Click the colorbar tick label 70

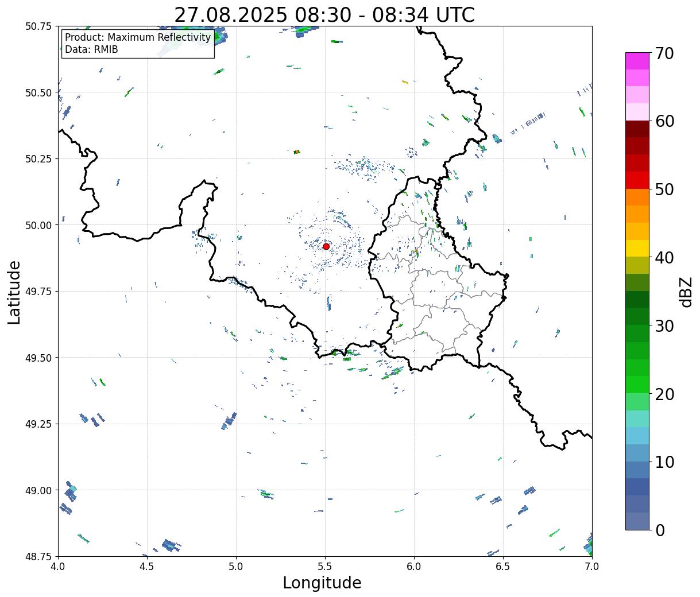(x=664, y=53)
